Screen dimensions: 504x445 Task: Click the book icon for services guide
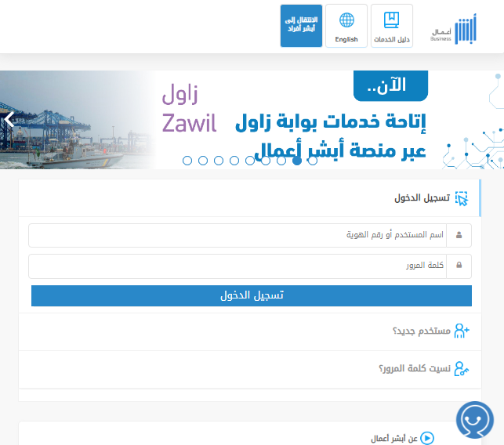[391, 20]
